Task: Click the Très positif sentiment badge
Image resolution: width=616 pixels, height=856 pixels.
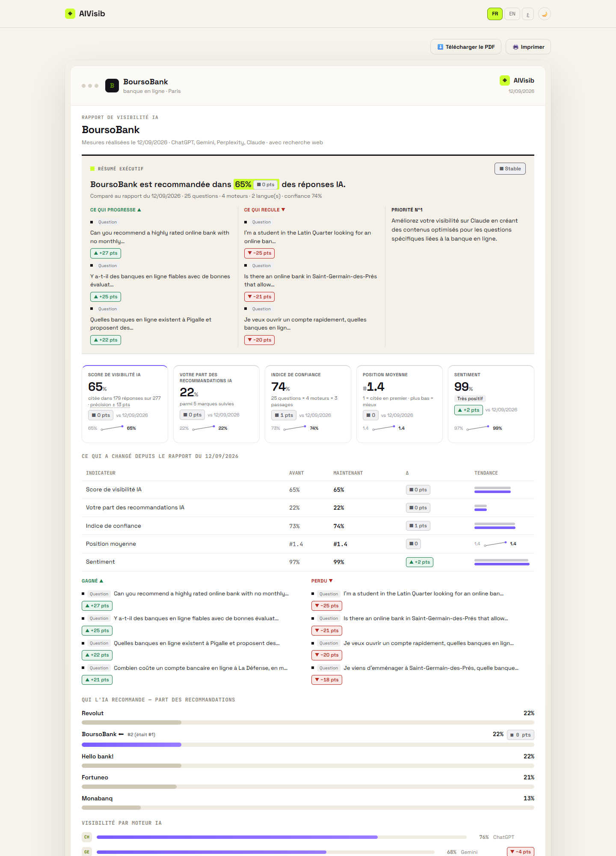Action: [x=470, y=398]
